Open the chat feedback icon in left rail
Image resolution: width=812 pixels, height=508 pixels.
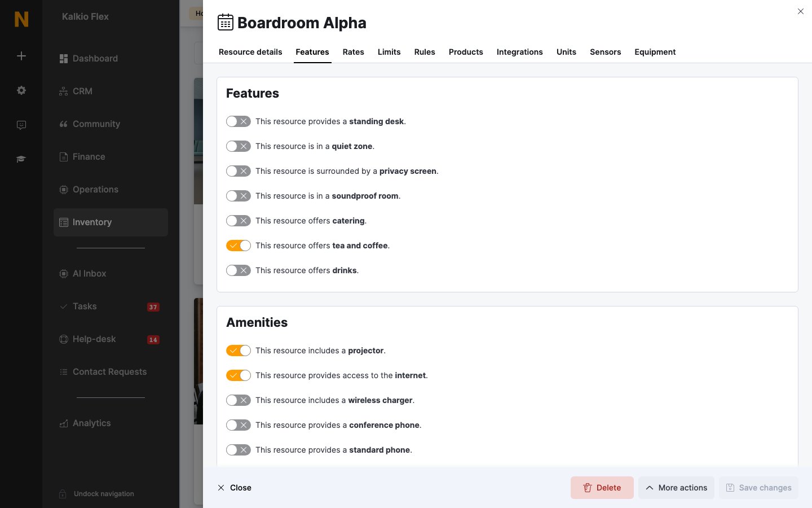click(21, 125)
